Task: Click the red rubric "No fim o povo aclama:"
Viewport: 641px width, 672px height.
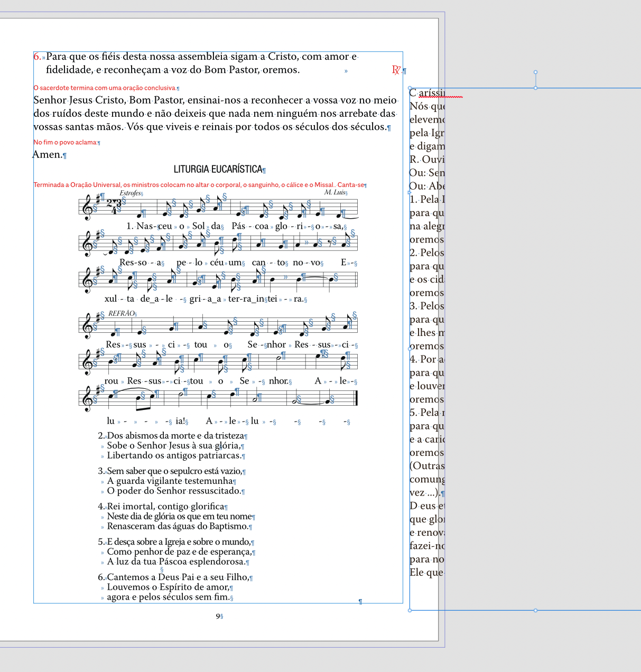Action: (66, 142)
